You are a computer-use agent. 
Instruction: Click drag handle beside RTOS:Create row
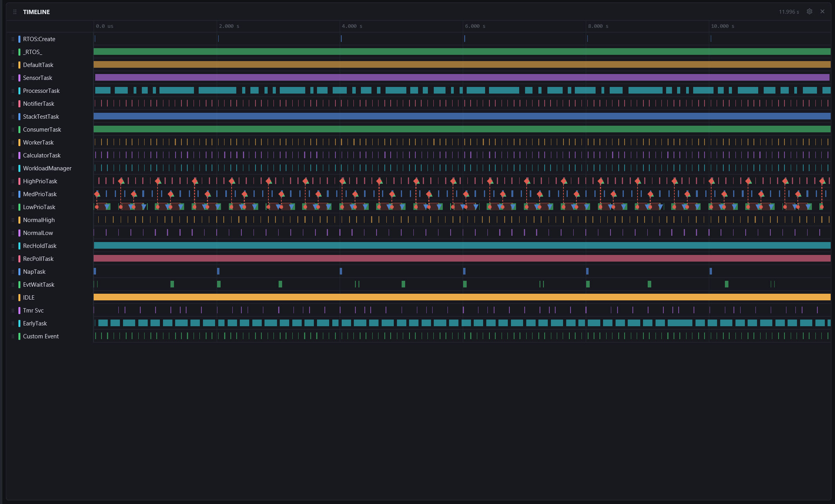click(x=13, y=39)
